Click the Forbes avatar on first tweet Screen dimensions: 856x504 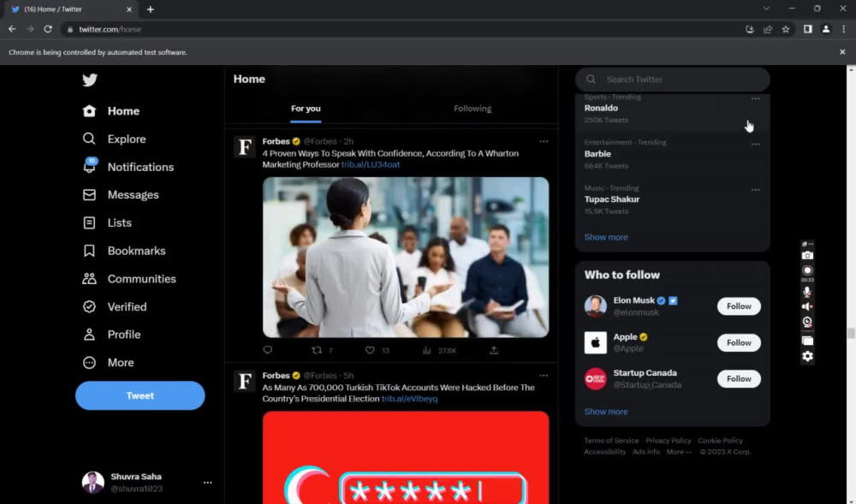245,146
